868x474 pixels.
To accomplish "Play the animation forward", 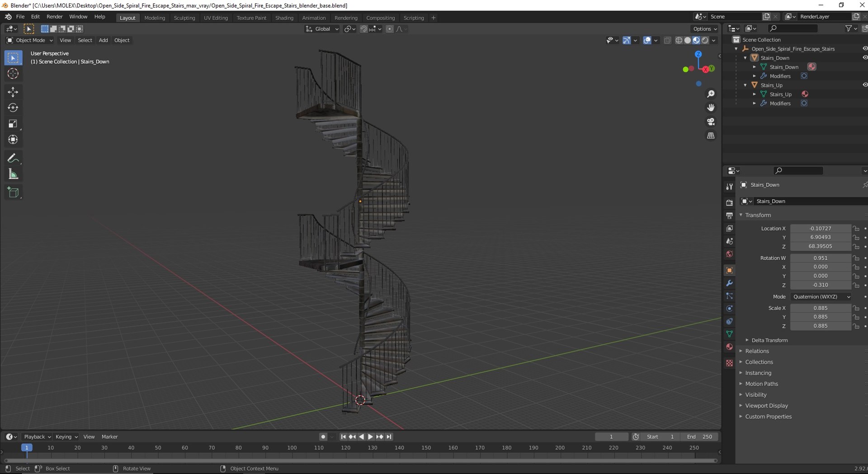I will 370,437.
